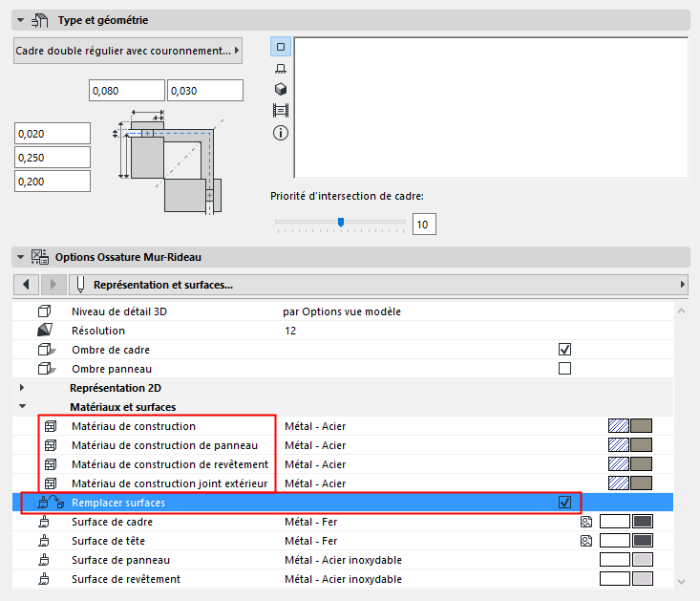Click Matériau de construction joint extérieur icon
Viewport: 700px width, 601px height.
(51, 483)
